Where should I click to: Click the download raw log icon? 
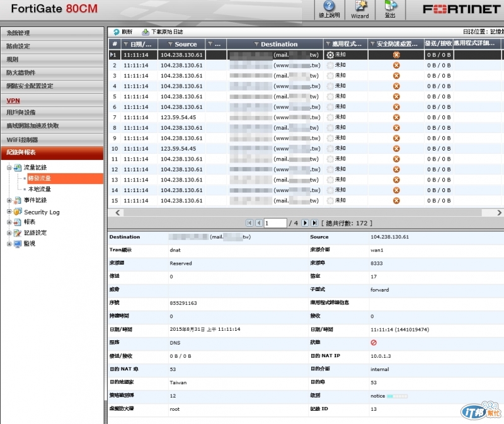pos(146,32)
